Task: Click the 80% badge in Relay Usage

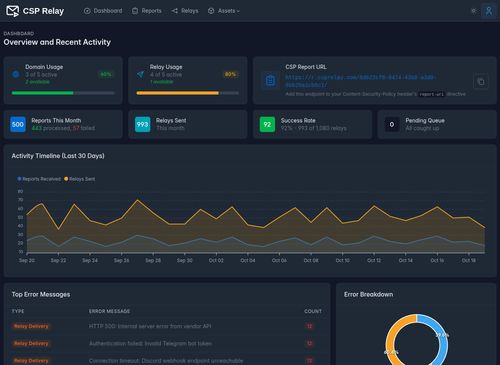Action: (x=230, y=74)
